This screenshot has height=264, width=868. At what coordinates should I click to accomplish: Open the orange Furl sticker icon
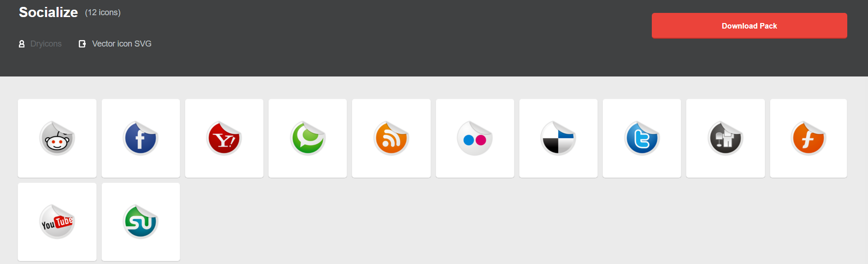tap(809, 138)
